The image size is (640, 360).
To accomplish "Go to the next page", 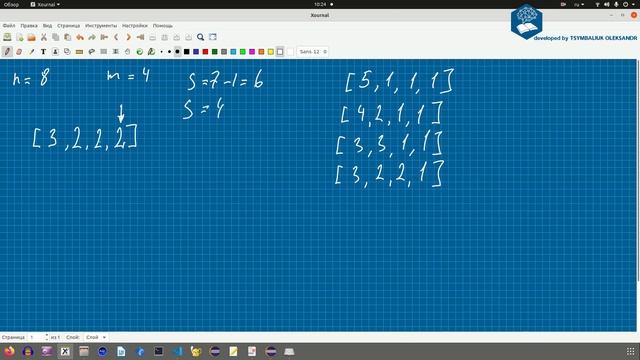I will 128,37.
